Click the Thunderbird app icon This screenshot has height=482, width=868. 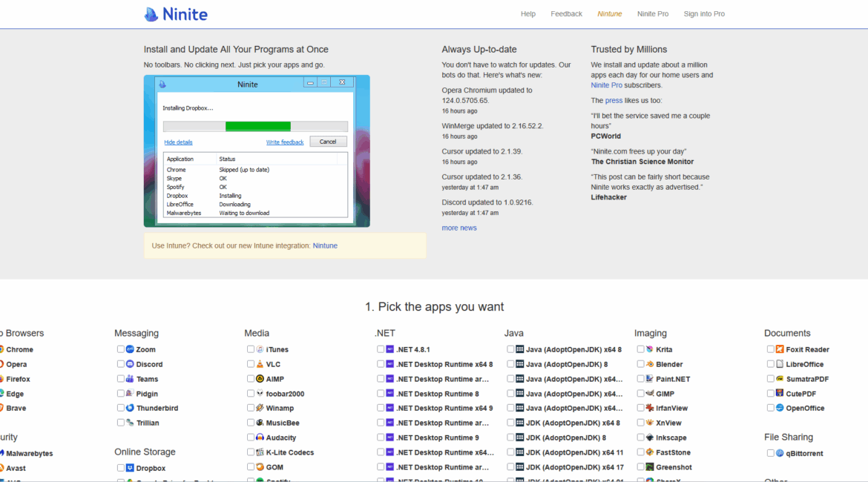130,408
